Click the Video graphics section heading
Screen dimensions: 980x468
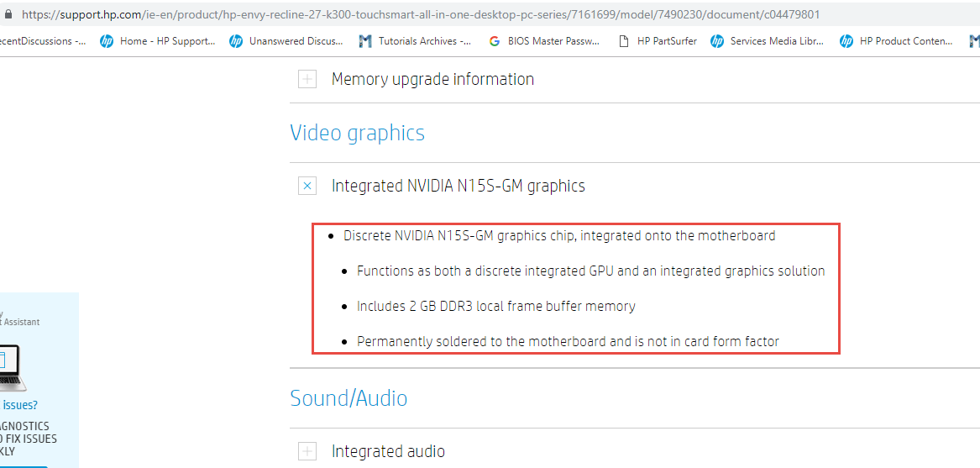coord(357,133)
